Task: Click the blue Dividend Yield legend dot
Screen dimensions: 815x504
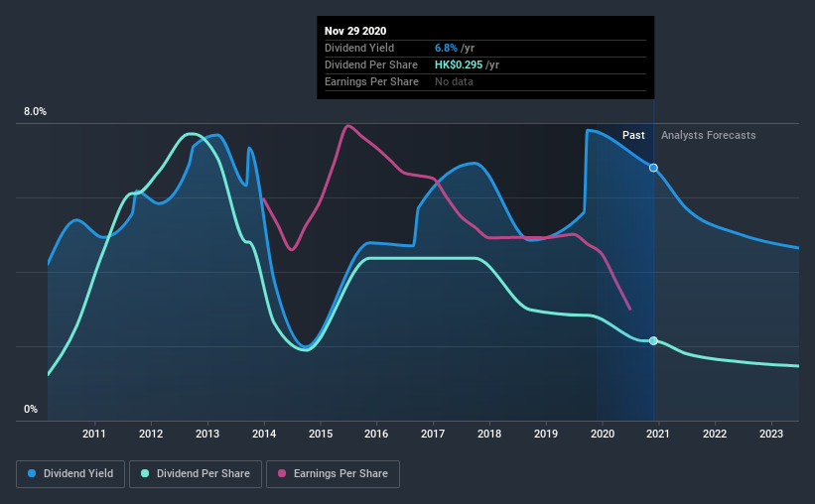Action: pos(32,473)
